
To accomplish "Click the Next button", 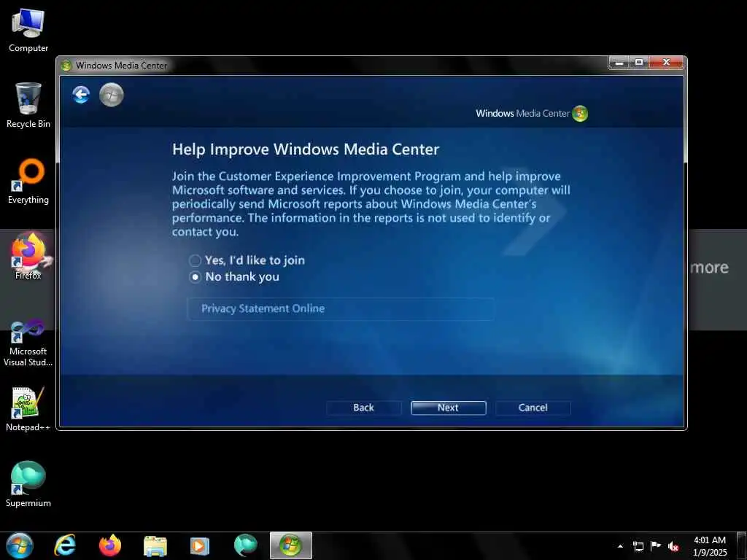I will pos(449,408).
